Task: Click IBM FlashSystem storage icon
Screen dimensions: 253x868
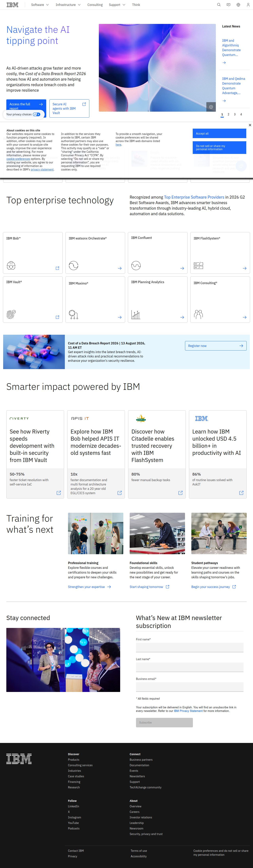Action: [x=198, y=266]
